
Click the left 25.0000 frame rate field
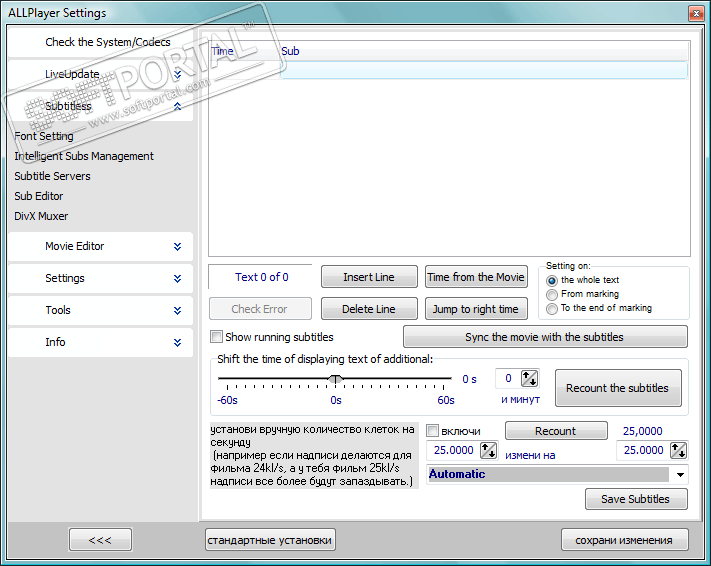[x=453, y=450]
